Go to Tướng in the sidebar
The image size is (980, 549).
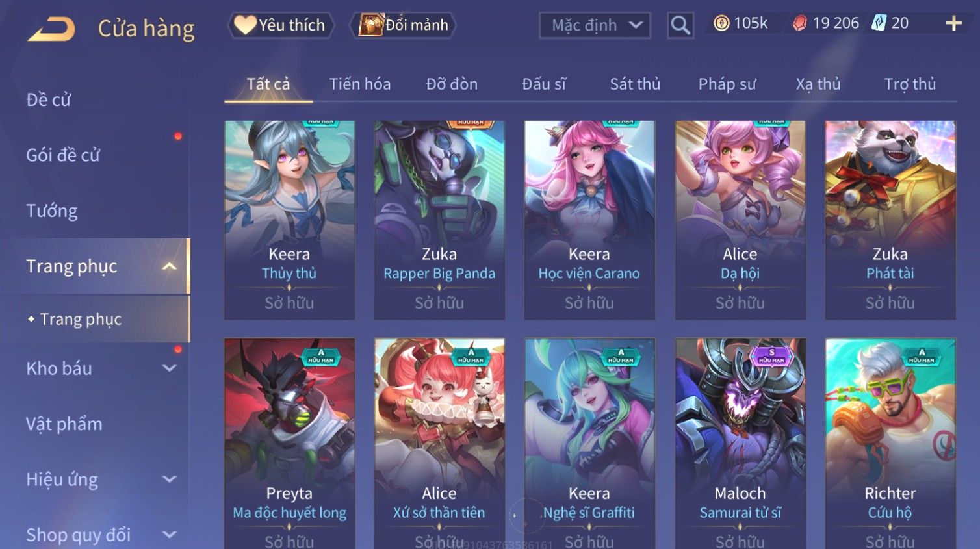click(x=52, y=211)
